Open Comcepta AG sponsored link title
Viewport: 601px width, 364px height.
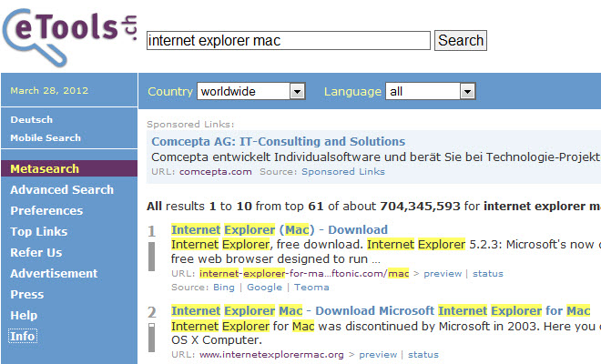click(278, 141)
